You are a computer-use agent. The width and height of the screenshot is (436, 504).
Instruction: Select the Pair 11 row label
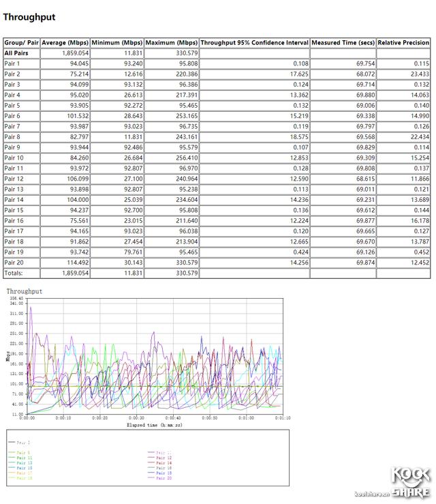coord(14,168)
